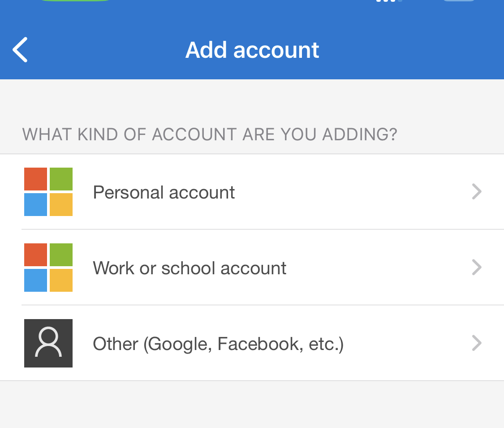Choose the Work or school account option
This screenshot has height=428, width=504.
pos(190,268)
